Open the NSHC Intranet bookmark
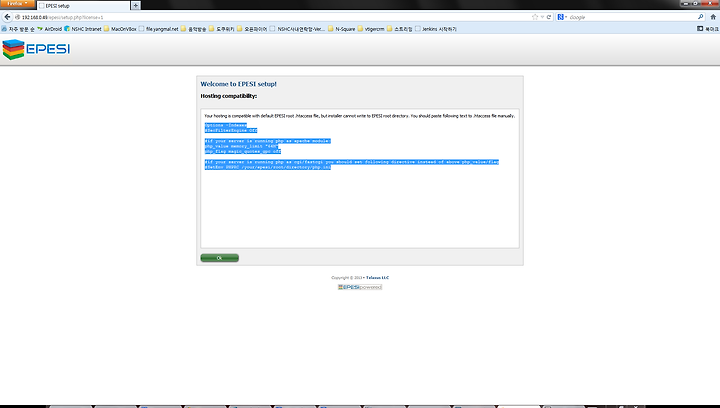720x408 pixels. [x=83, y=29]
